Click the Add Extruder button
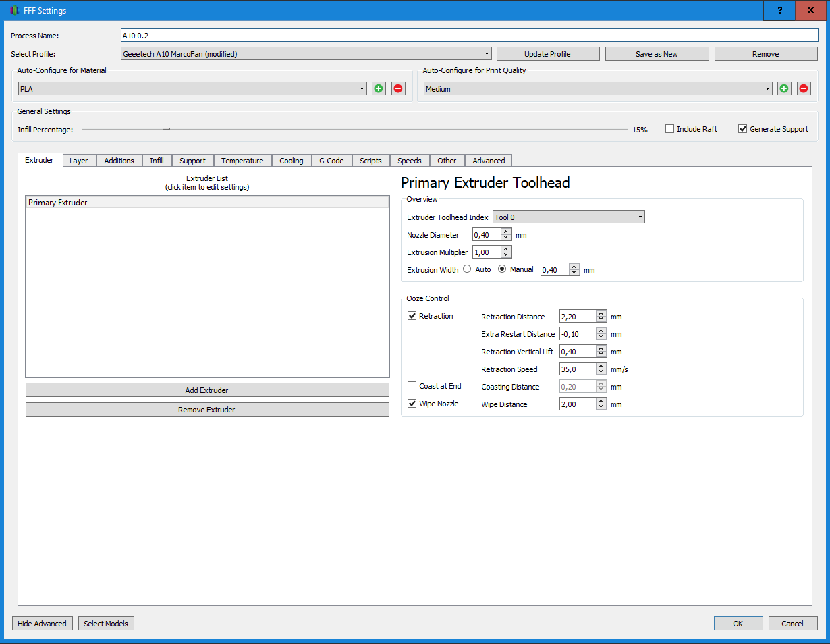 tap(207, 390)
